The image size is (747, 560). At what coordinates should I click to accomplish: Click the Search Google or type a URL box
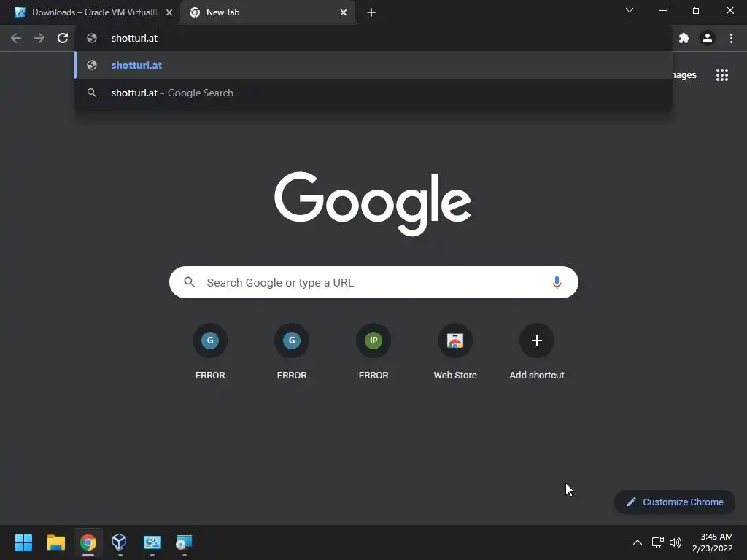click(x=373, y=282)
